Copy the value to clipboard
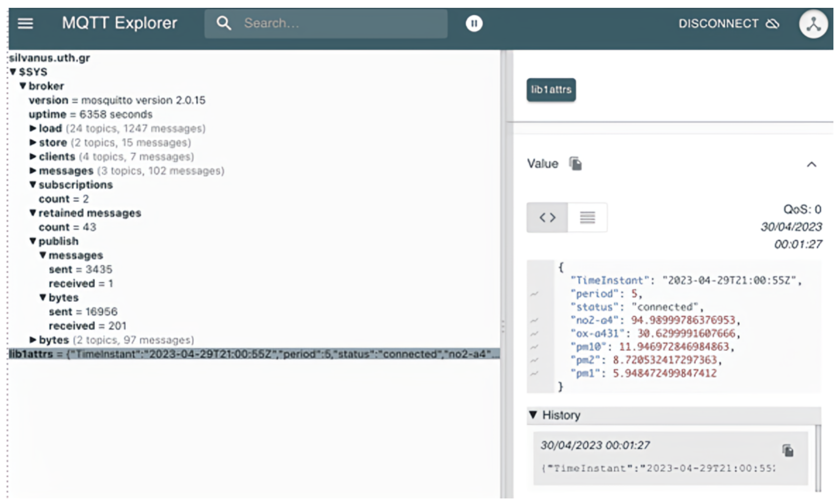 [x=575, y=164]
